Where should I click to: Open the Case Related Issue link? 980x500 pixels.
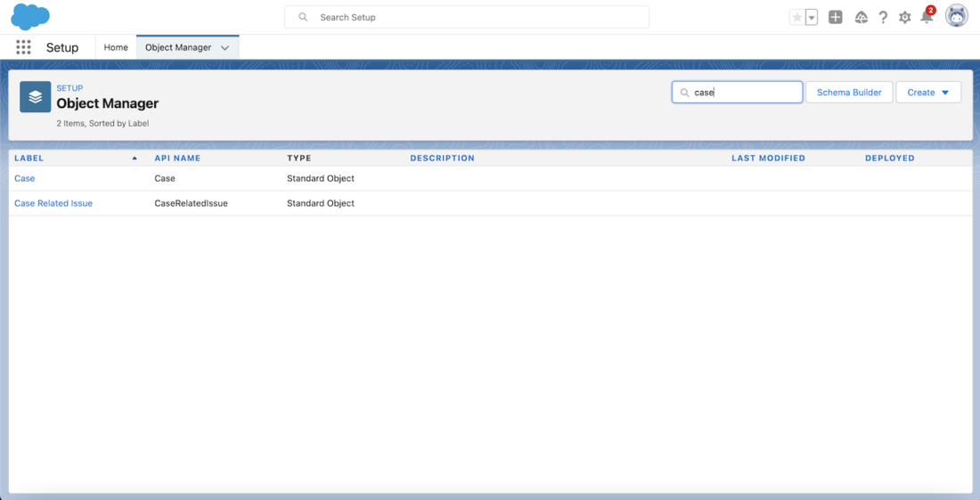(53, 203)
